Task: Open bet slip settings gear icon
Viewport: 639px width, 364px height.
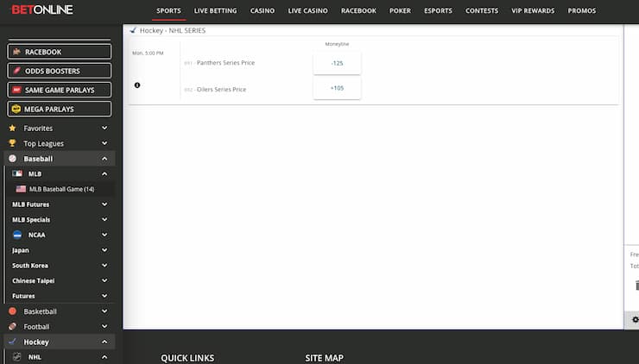Action: 635,320
